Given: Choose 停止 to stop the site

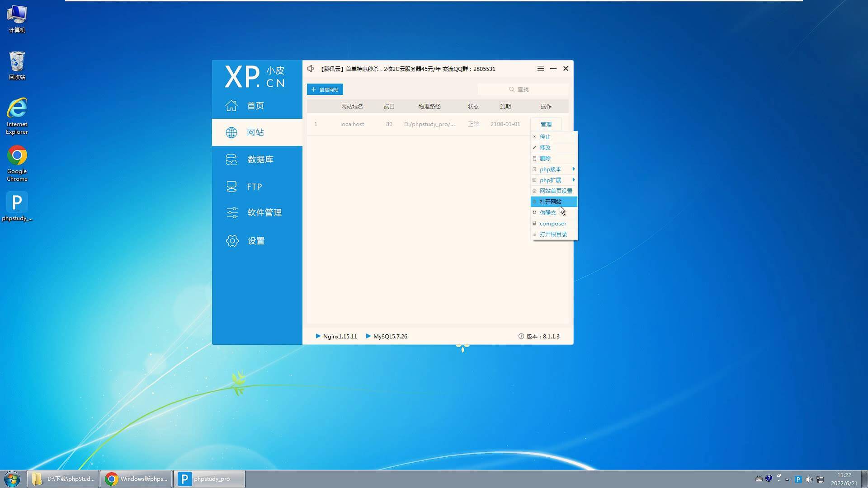Looking at the screenshot, I should [x=545, y=137].
